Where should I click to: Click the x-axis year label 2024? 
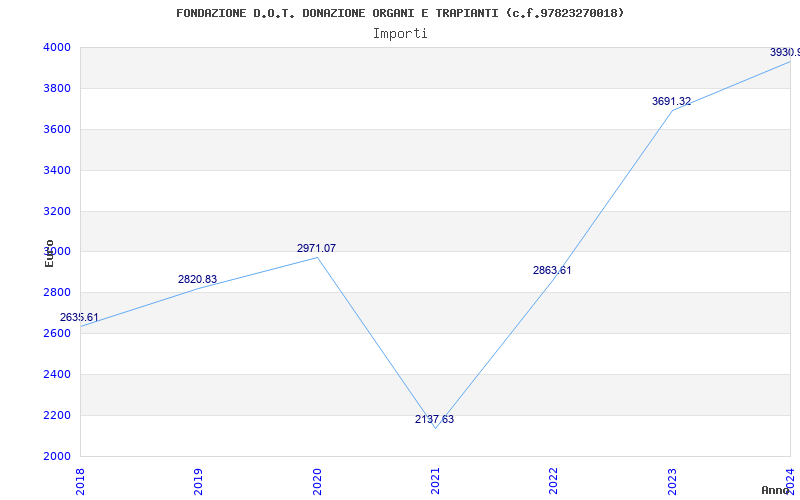point(790,482)
